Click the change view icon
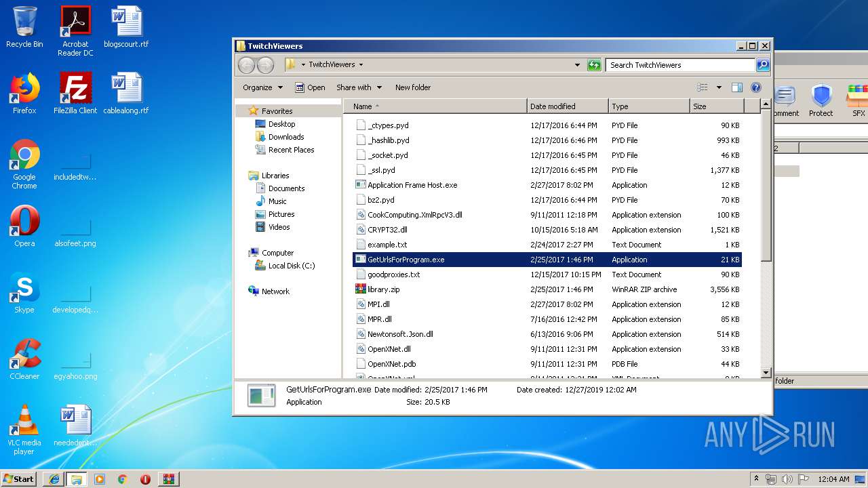Screen dimensions: 868x488 point(703,87)
